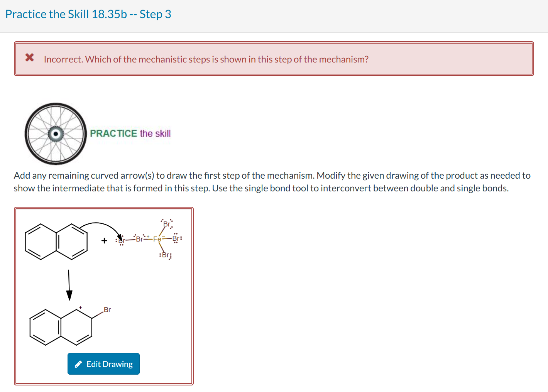The image size is (548, 392).
Task: Click the PRACTICE the skill label
Action: click(130, 133)
